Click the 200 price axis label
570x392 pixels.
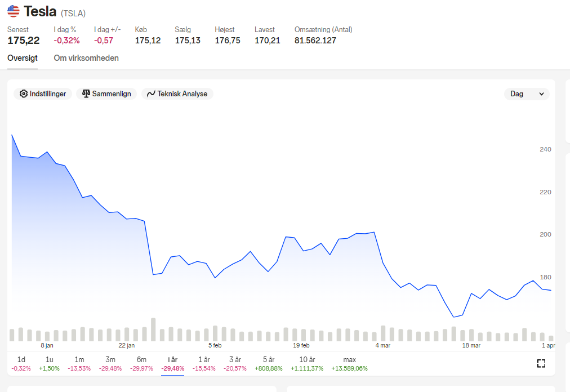tap(545, 234)
